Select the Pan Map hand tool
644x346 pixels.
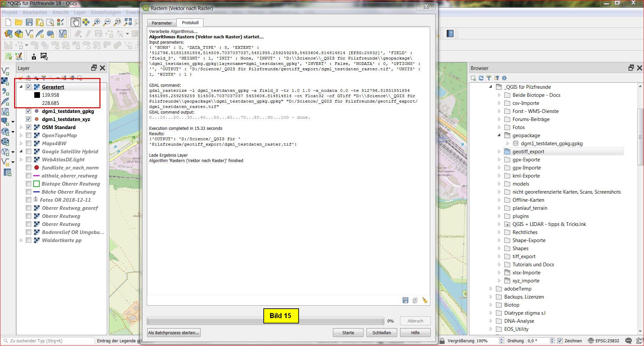click(x=75, y=23)
